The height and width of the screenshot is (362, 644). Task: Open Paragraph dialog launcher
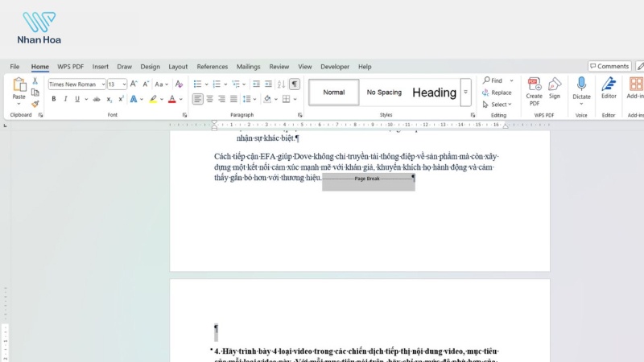click(299, 115)
